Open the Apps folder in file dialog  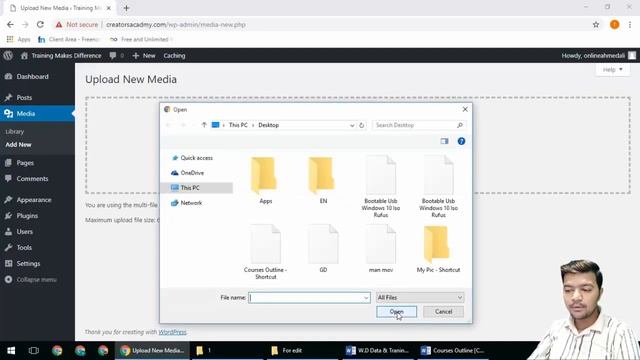265,180
